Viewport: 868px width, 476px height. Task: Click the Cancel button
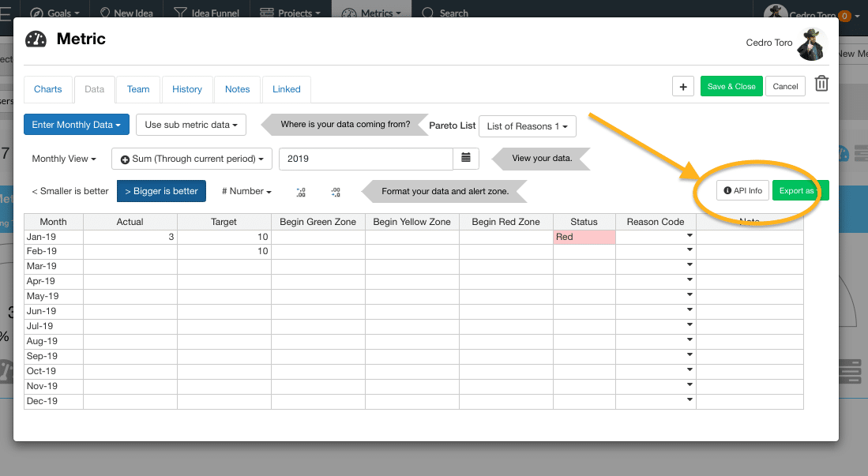coord(785,87)
